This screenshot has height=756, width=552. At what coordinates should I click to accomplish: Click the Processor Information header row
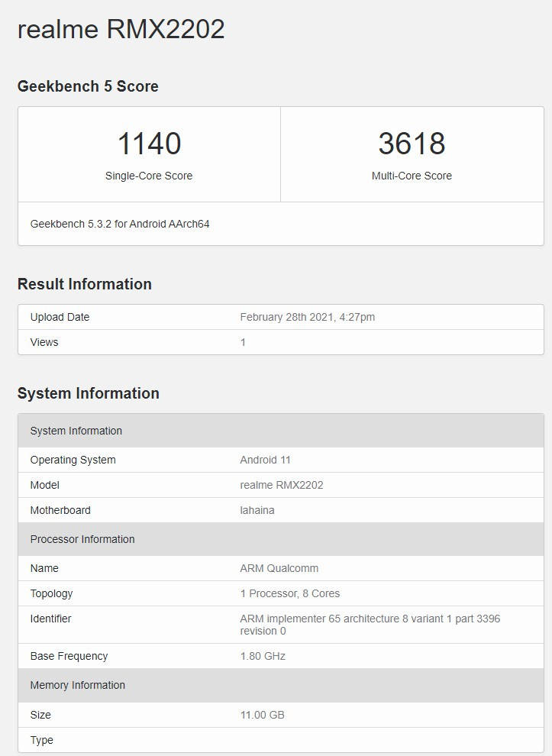point(281,539)
